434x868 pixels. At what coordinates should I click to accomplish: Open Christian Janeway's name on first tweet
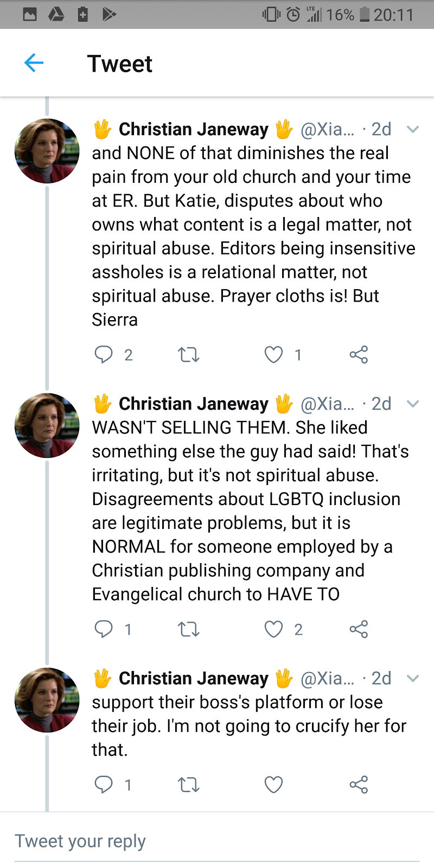[193, 129]
